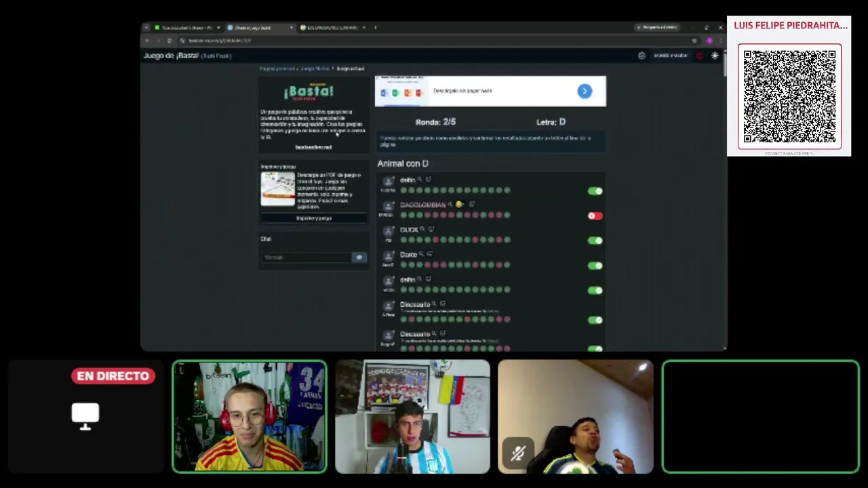Click the webcam feed with yellow jersey
868x488 pixels.
click(x=250, y=416)
